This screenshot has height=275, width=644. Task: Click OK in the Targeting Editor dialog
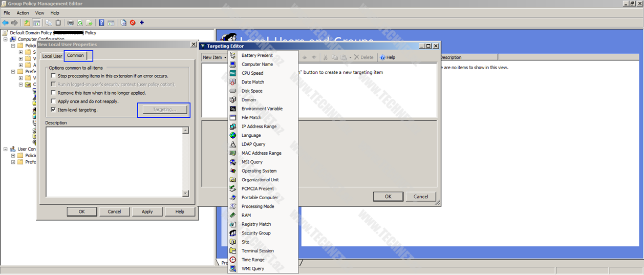tap(388, 197)
